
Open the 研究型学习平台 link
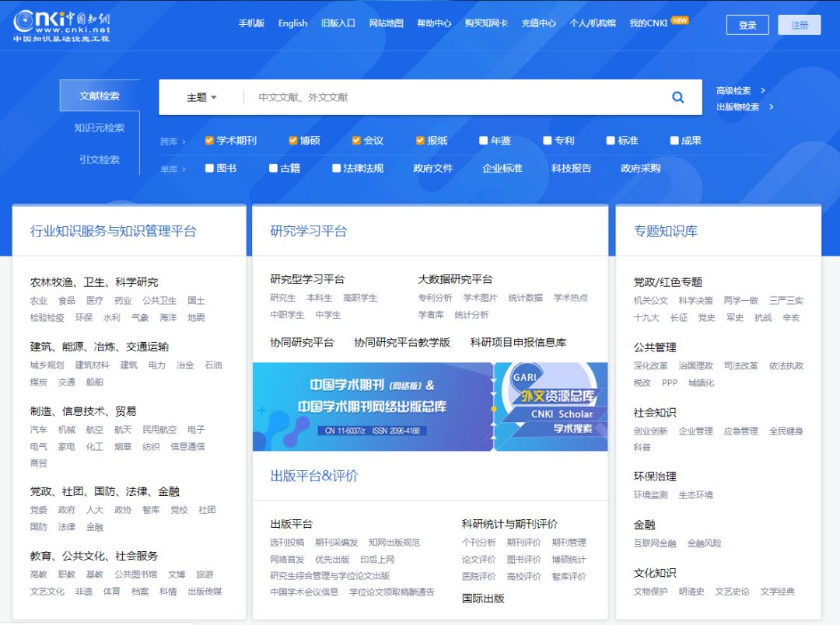point(307,279)
